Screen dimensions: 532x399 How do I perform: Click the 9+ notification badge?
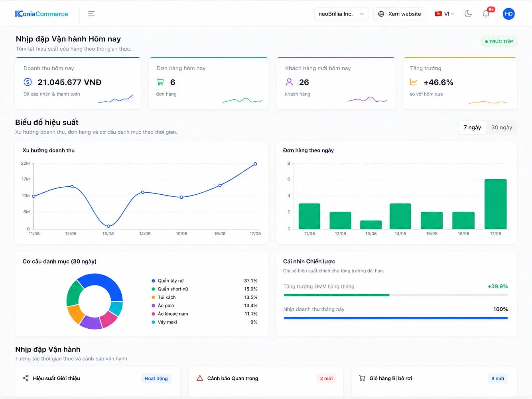[491, 9]
